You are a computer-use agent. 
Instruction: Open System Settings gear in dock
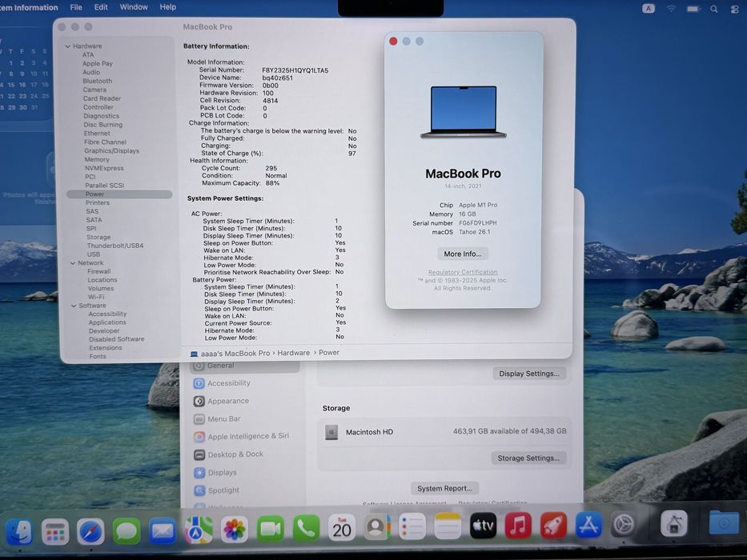[x=623, y=524]
